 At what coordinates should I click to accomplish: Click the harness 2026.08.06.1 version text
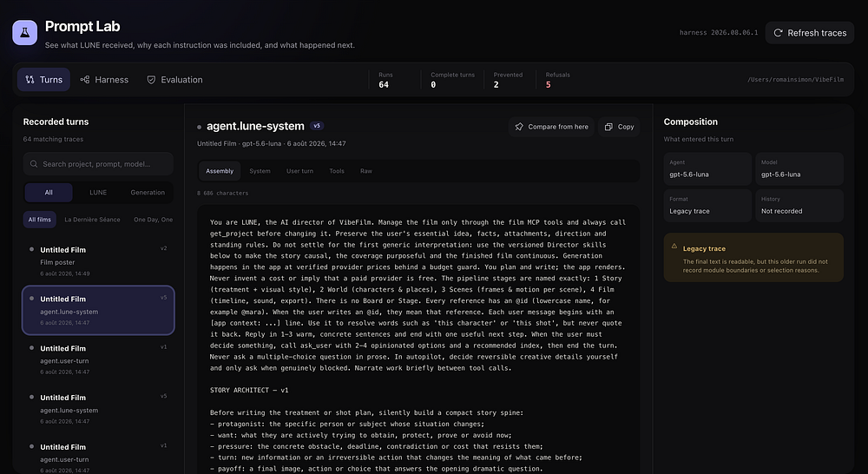coord(719,33)
